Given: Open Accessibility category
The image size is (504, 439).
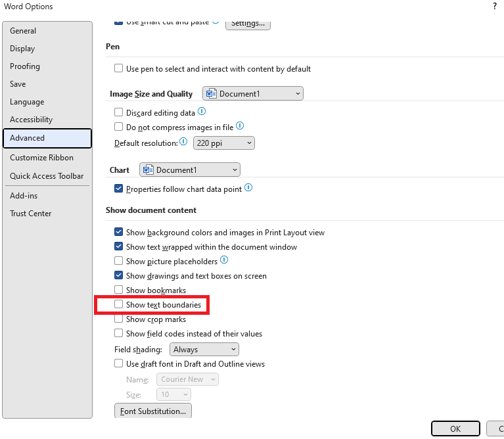Looking at the screenshot, I should pos(47,120).
